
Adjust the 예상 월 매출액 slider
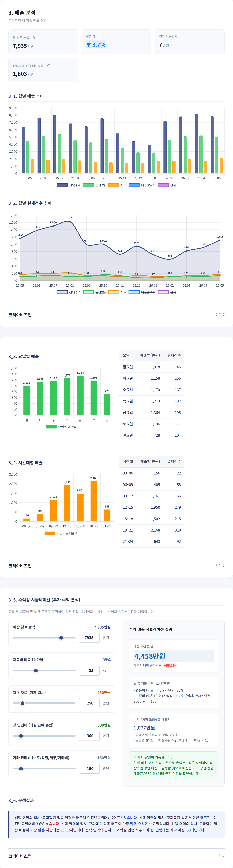(44, 637)
